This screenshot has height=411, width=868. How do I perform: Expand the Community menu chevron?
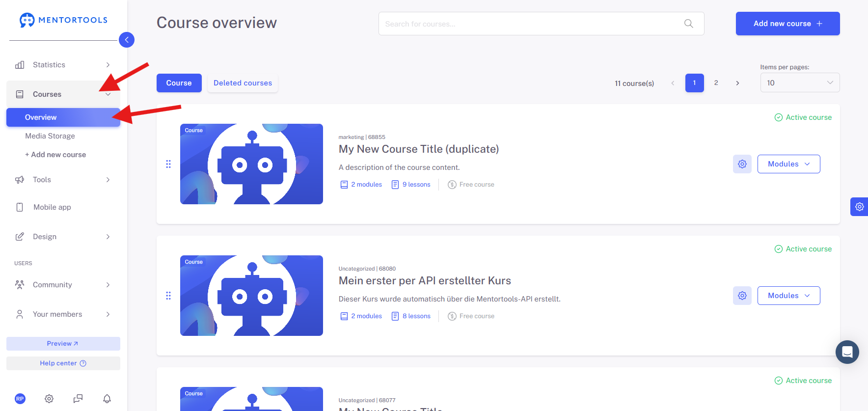[x=108, y=285]
